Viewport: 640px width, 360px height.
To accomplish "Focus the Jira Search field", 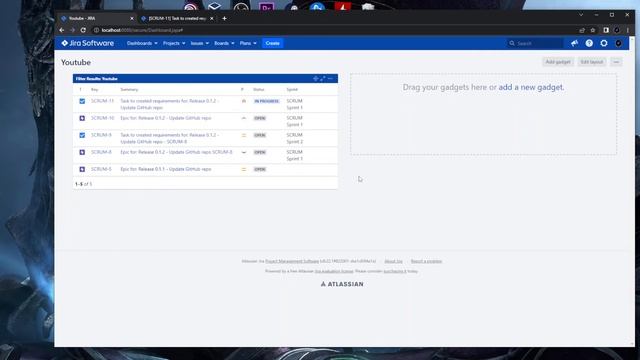I will click(x=535, y=43).
